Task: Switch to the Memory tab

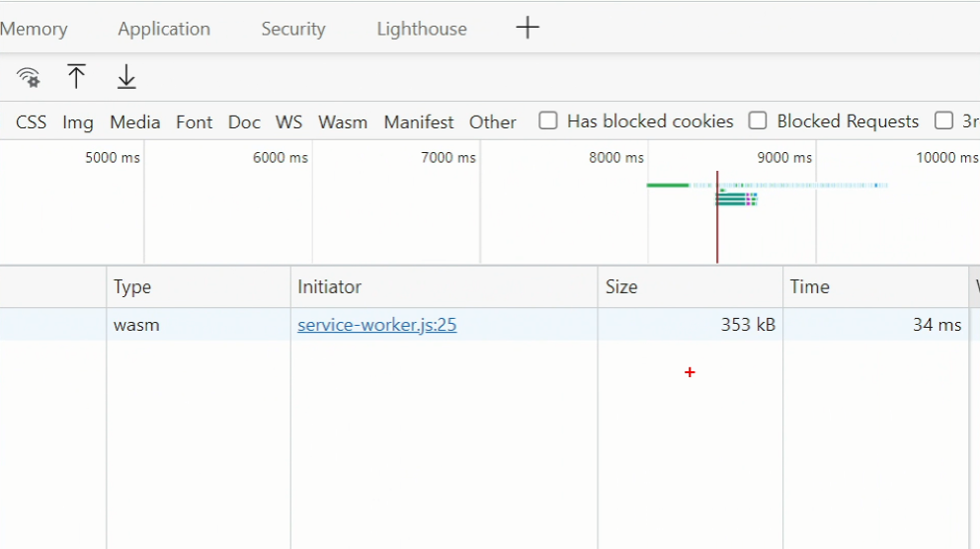Action: (34, 29)
